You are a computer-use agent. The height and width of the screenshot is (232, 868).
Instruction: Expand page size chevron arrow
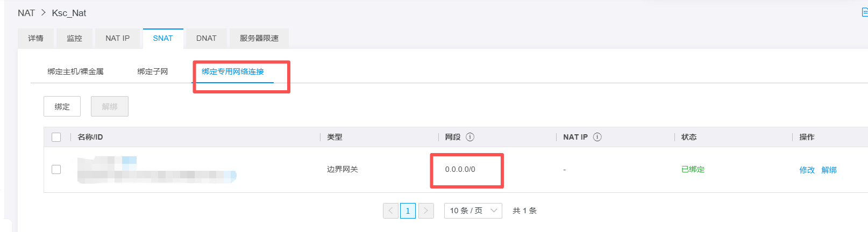pos(494,211)
